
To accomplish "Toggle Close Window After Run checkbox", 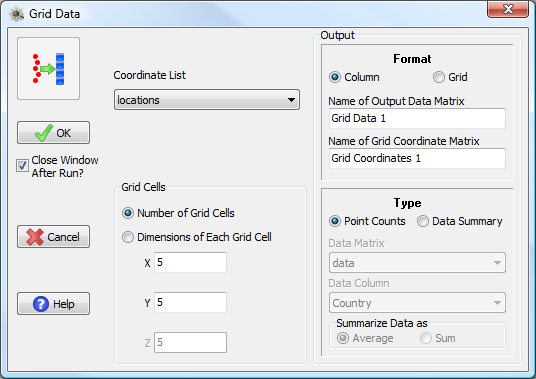I will [23, 166].
